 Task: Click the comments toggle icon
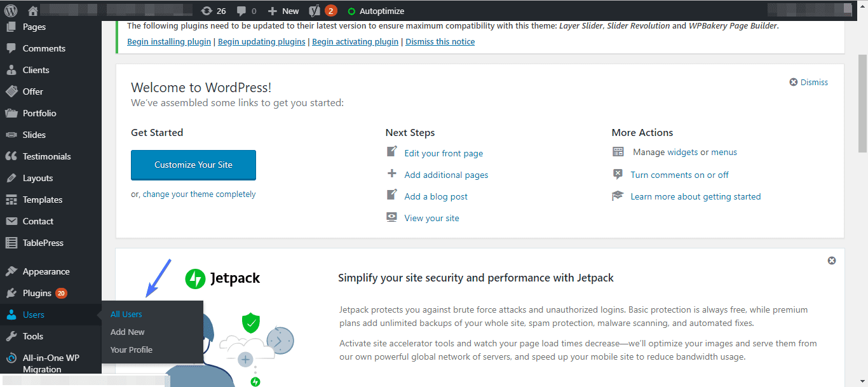click(618, 174)
